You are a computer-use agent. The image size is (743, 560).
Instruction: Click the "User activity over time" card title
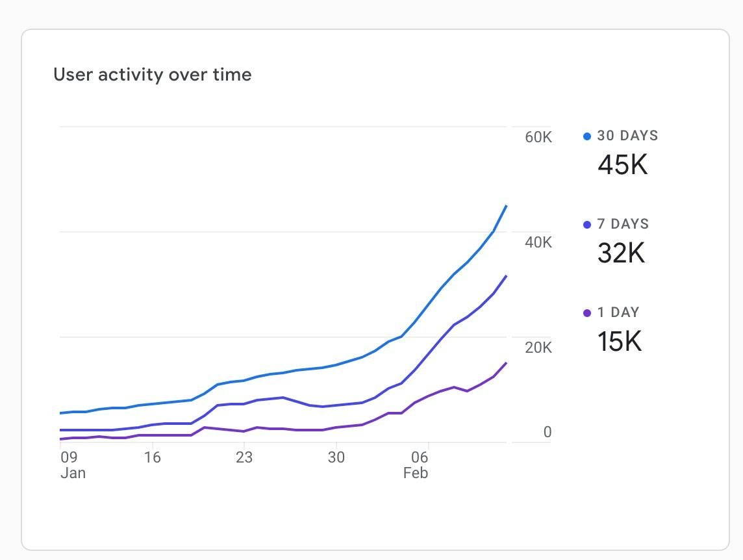click(x=153, y=75)
